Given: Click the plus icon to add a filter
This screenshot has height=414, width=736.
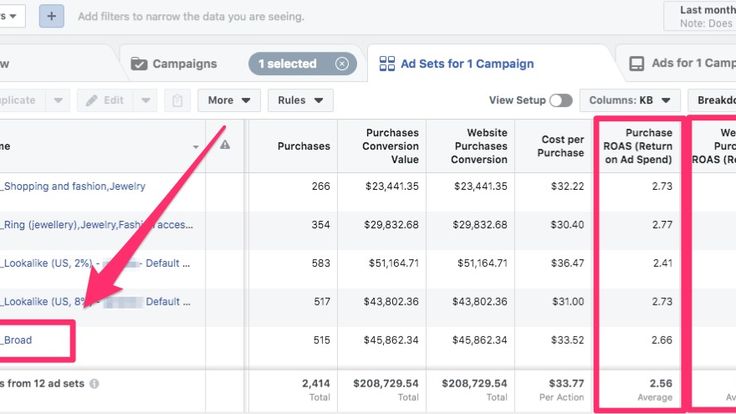Looking at the screenshot, I should click(x=52, y=16).
